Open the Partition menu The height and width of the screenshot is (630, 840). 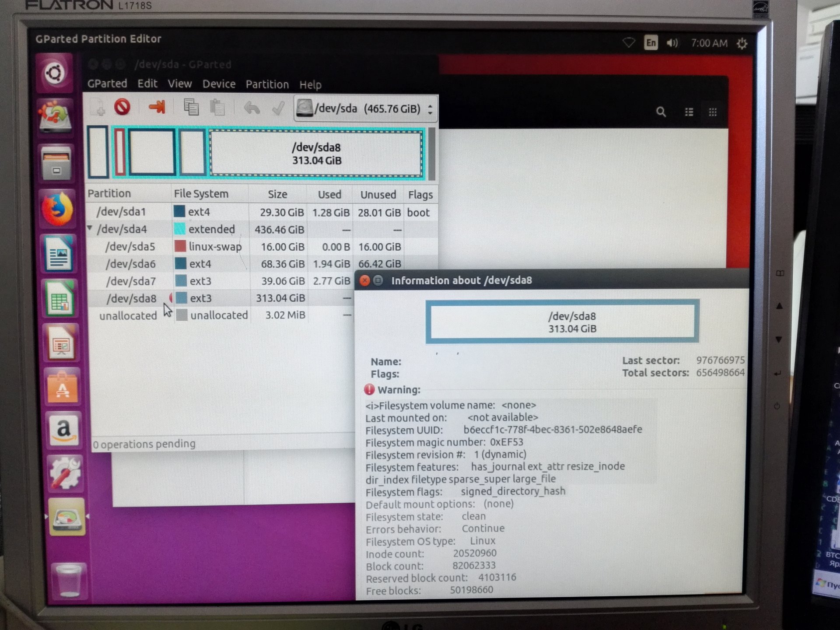click(267, 84)
